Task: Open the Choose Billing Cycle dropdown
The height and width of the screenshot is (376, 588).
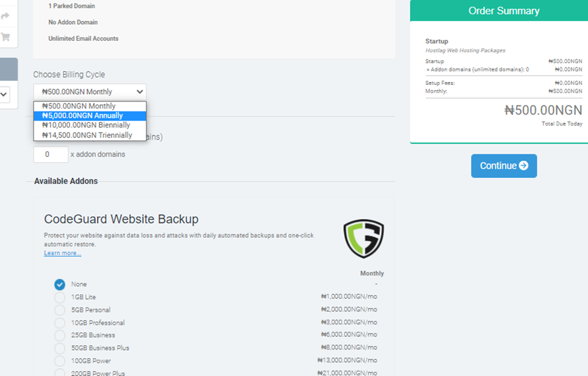Action: (x=90, y=92)
